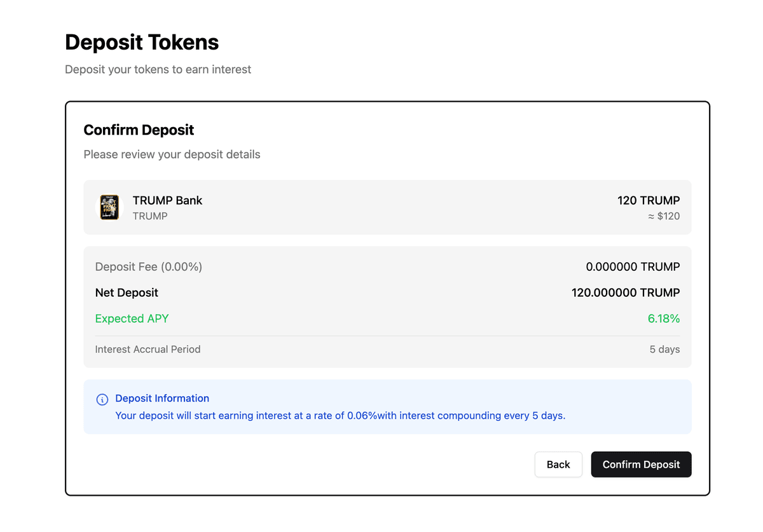Click the Net Deposit label
The image size is (763, 532).
tap(127, 293)
